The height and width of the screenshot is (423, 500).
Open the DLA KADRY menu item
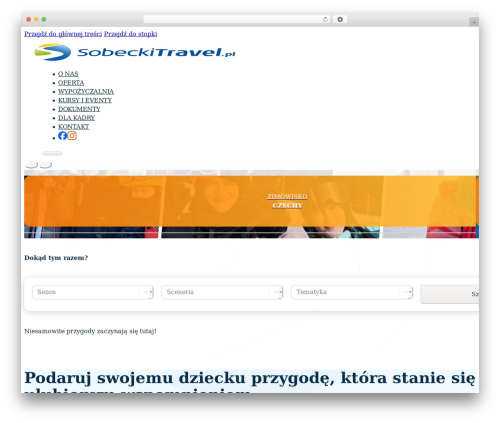coord(76,118)
